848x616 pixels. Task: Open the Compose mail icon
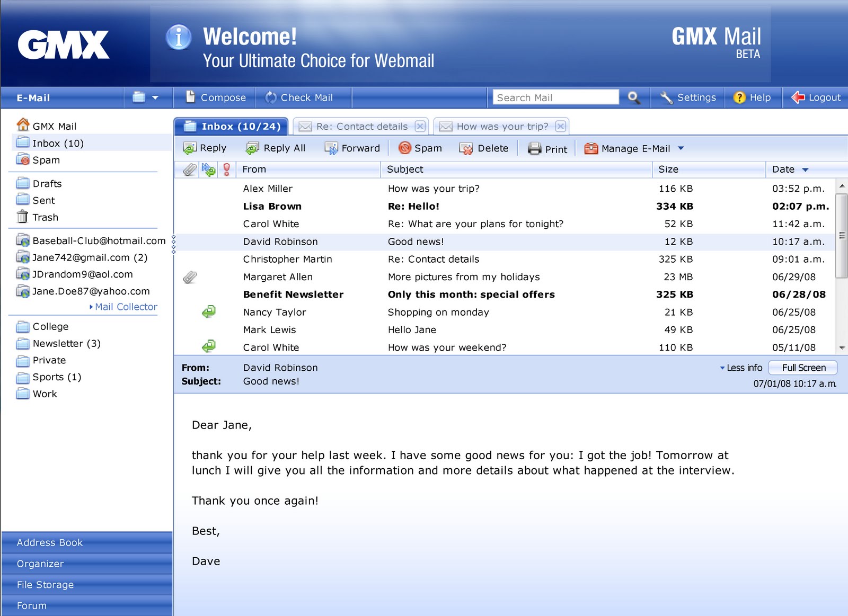tap(190, 97)
